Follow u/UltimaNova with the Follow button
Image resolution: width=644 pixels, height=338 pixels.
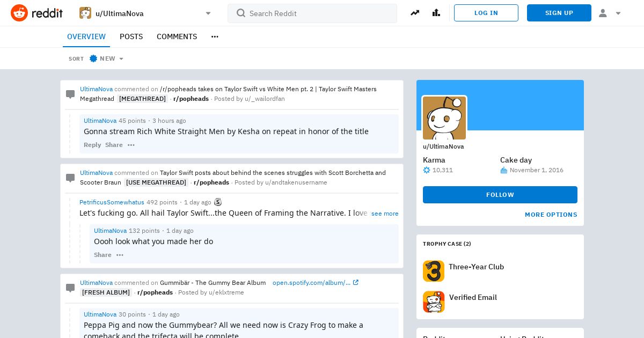[500, 195]
